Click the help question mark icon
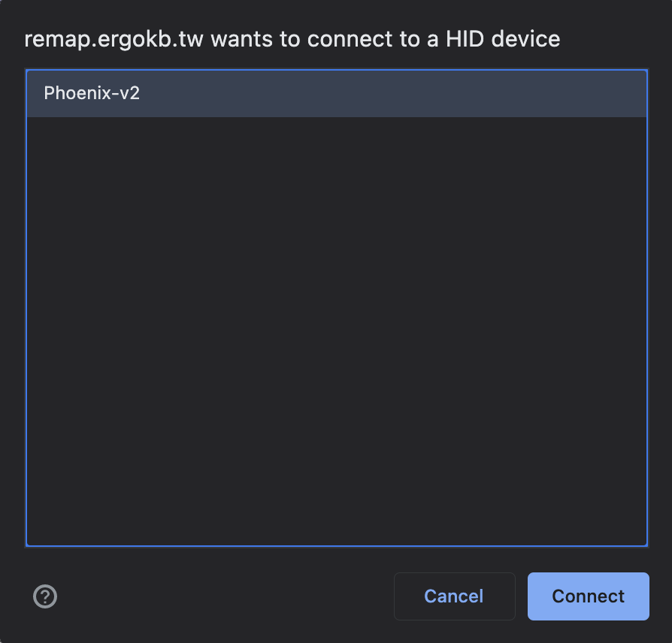 (x=45, y=596)
